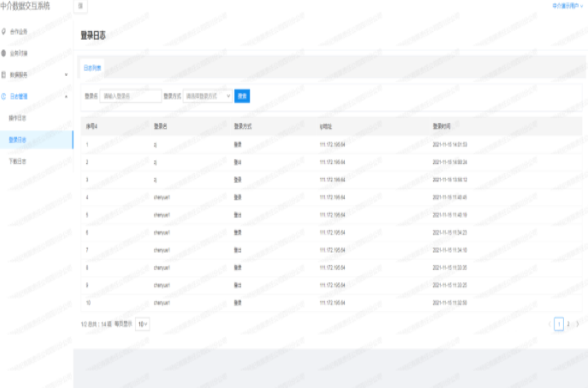
Task: Select login name cell in row 1
Action: (x=155, y=145)
